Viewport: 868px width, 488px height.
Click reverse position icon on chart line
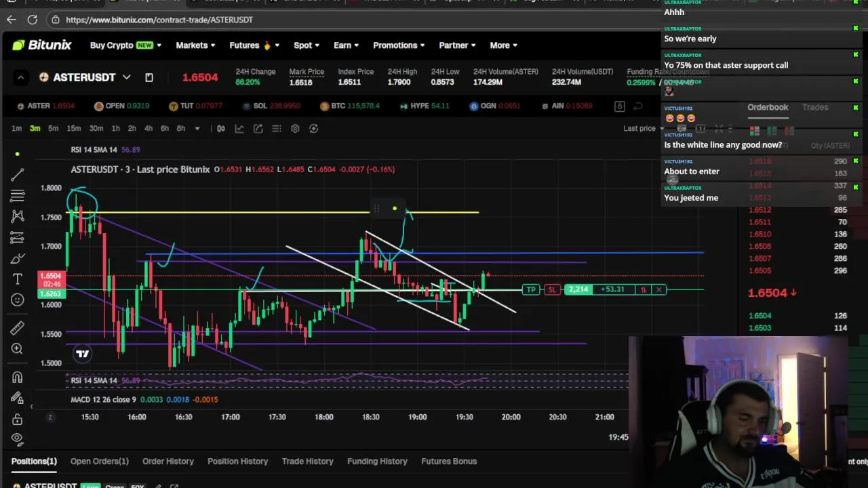pyautogui.click(x=644, y=290)
